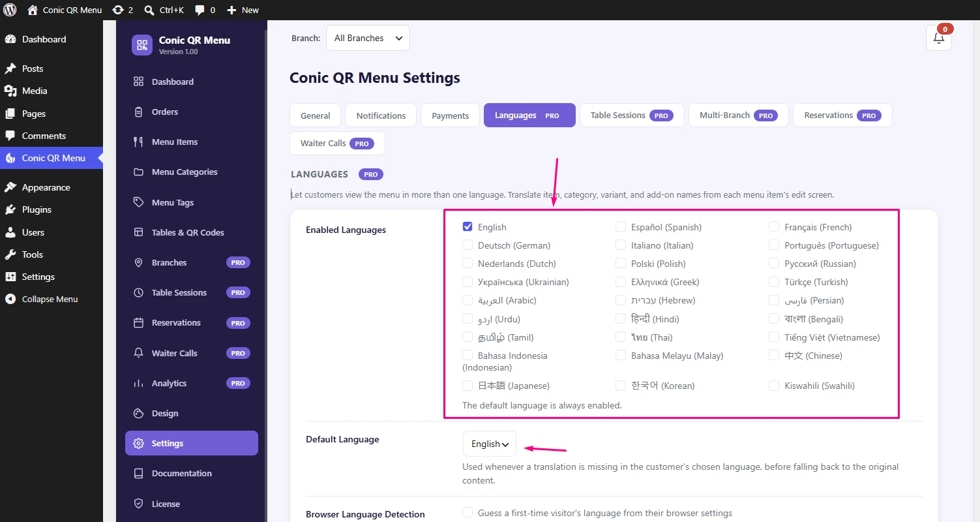Viewport: 980px width, 522px height.
Task: Tick the Italiano (Italian) checkbox
Action: pyautogui.click(x=621, y=245)
